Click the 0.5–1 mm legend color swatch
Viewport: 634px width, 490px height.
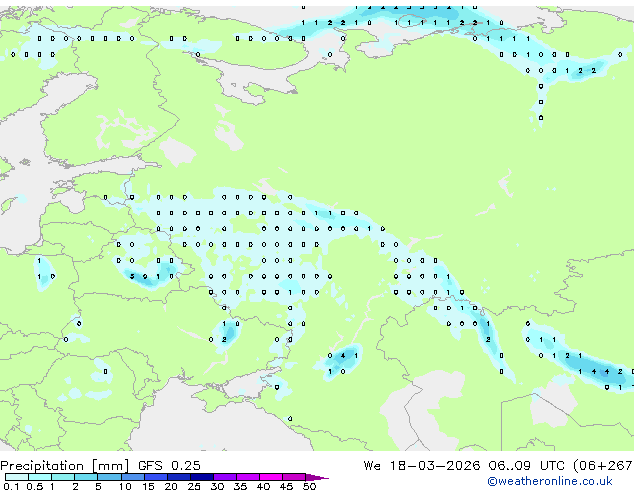40,477
